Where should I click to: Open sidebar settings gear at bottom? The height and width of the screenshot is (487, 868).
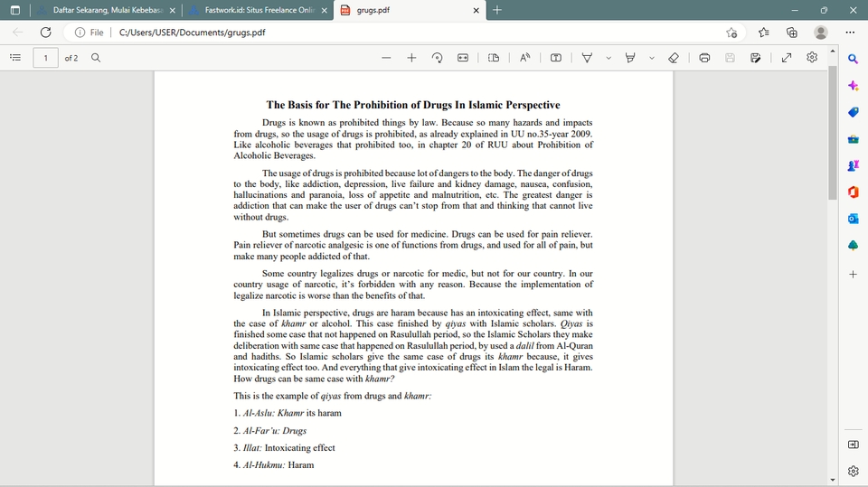[x=853, y=471]
